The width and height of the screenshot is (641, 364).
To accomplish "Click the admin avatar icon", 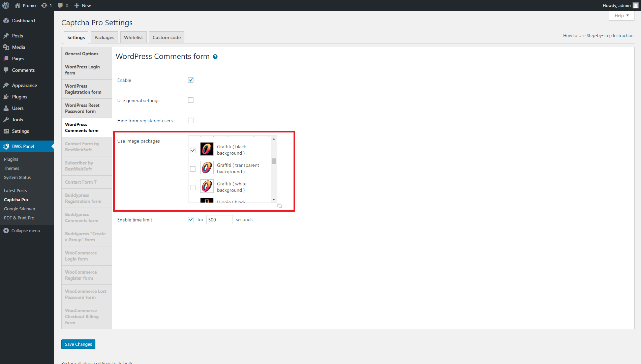I will (635, 5).
